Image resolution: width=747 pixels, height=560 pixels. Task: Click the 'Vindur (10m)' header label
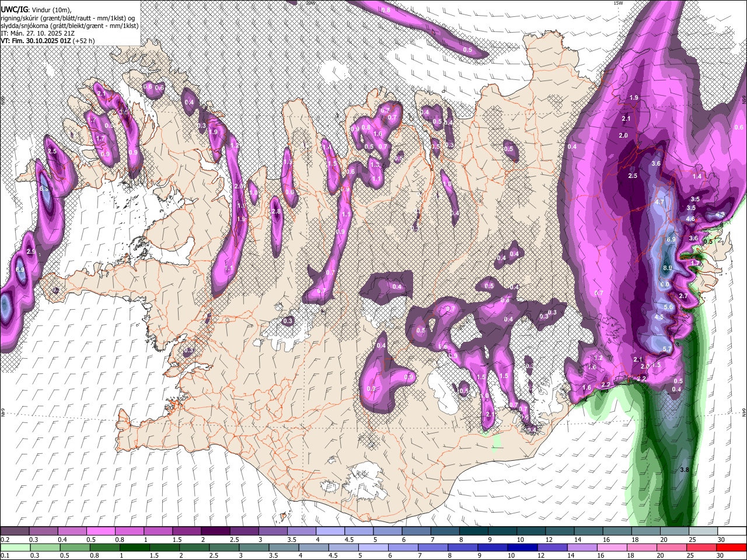coord(51,9)
